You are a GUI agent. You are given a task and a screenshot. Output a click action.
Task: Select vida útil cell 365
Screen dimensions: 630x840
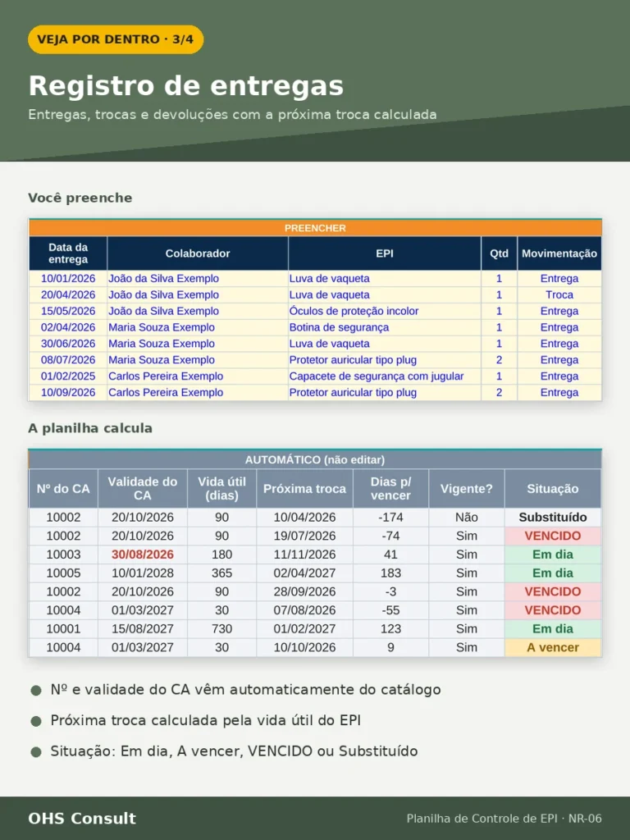221,573
